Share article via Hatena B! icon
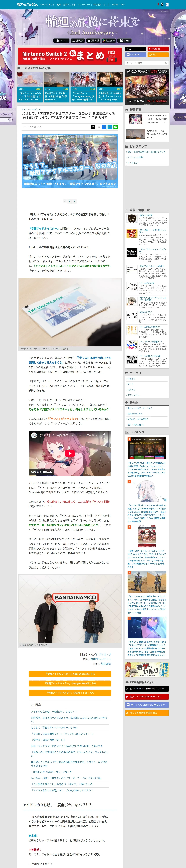Viewport: 186px width, 868px height. click(x=110, y=127)
